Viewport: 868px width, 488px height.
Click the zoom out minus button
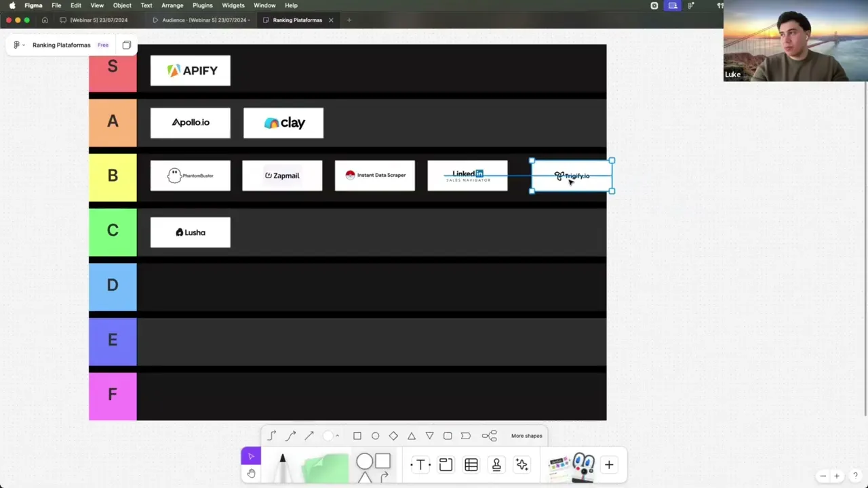823,476
